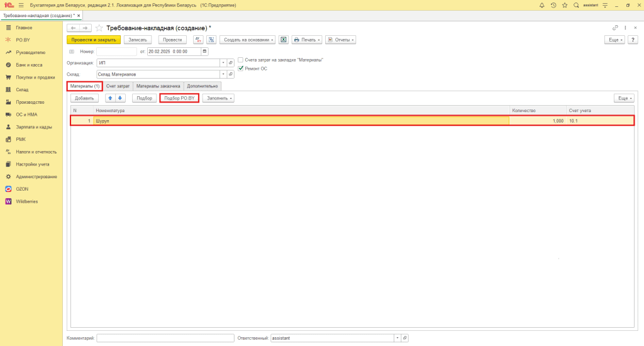Click the Добавить button
Image resolution: width=644 pixels, height=346 pixels.
click(x=85, y=98)
